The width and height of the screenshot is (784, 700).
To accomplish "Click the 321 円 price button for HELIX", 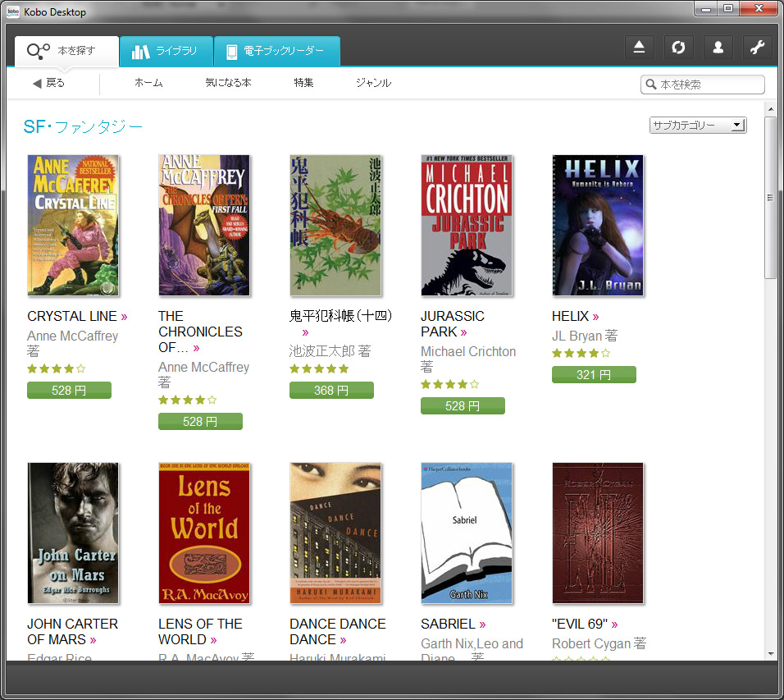I will pyautogui.click(x=594, y=375).
